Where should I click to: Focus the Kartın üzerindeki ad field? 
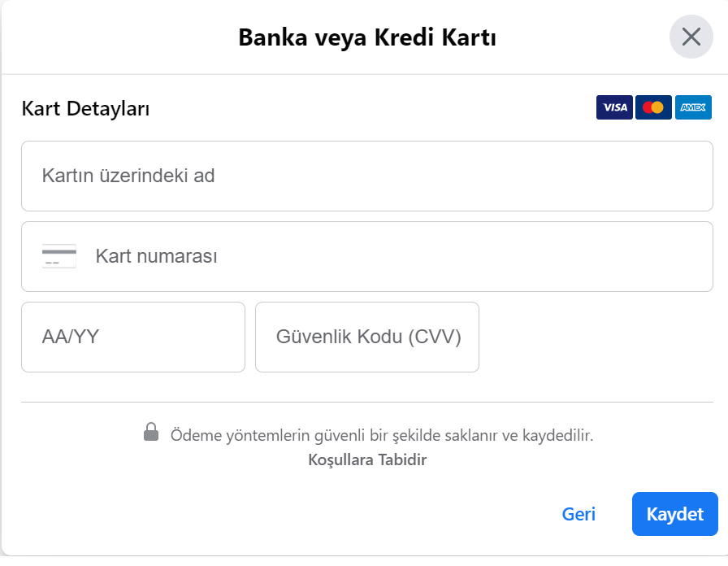[x=367, y=176]
